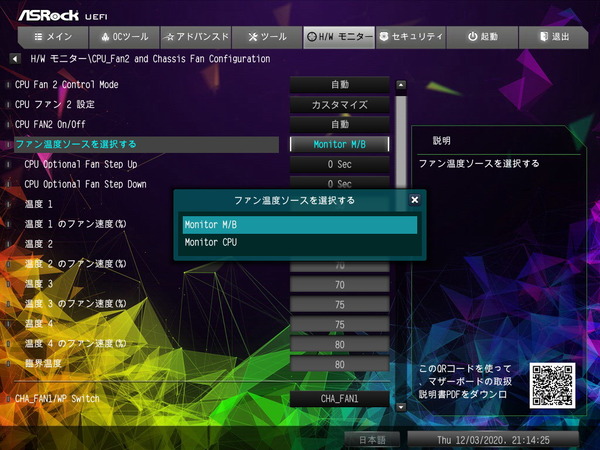Screen dimensions: 600x450
Task: Close the fan temperature source popup
Action: (x=415, y=200)
